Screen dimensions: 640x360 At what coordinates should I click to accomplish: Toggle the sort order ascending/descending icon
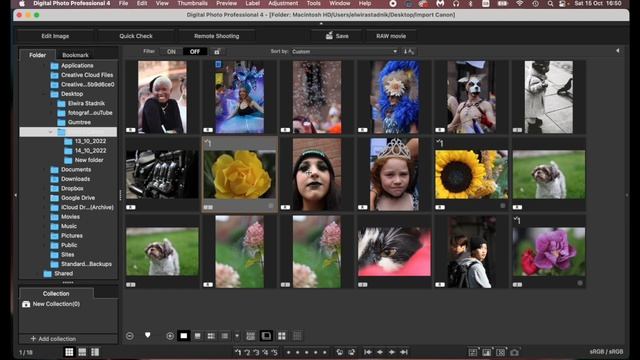click(409, 51)
